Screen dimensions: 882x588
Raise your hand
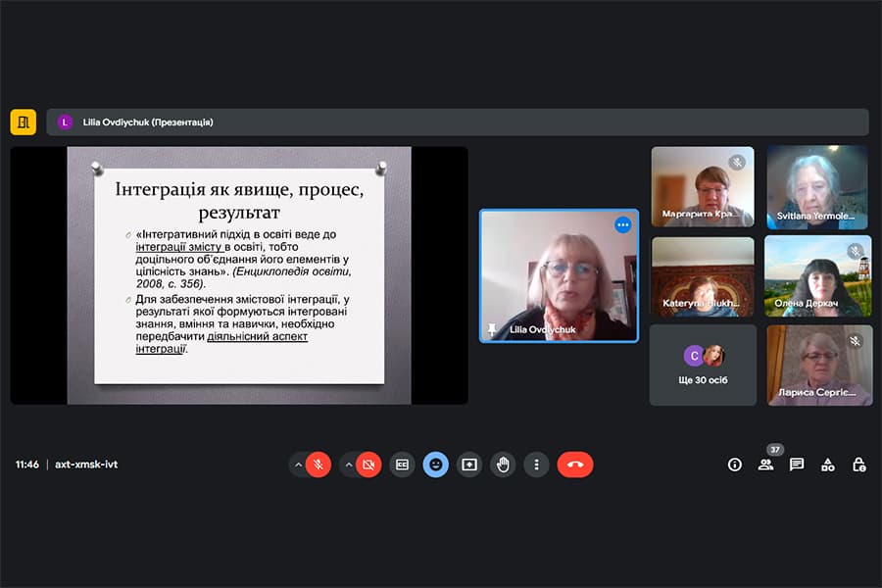503,465
